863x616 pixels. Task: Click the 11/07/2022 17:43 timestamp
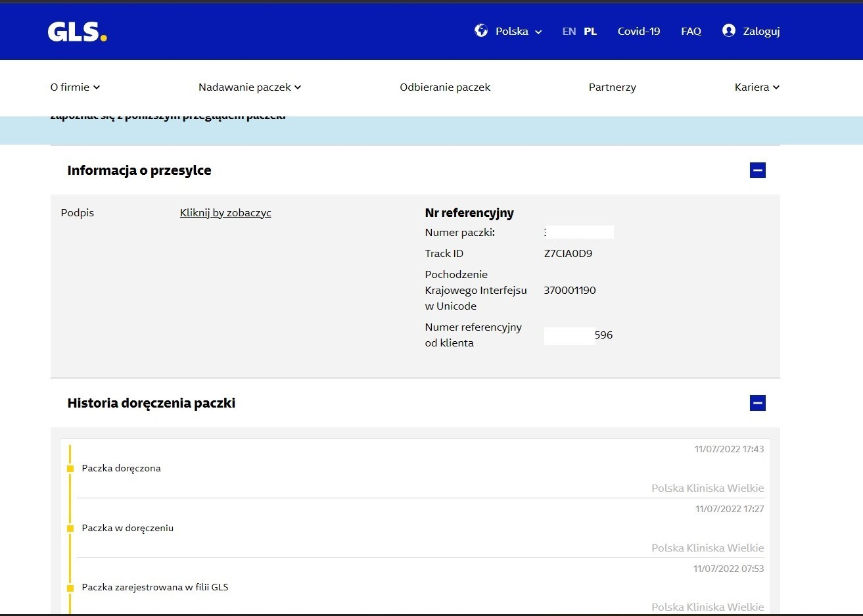click(x=729, y=449)
